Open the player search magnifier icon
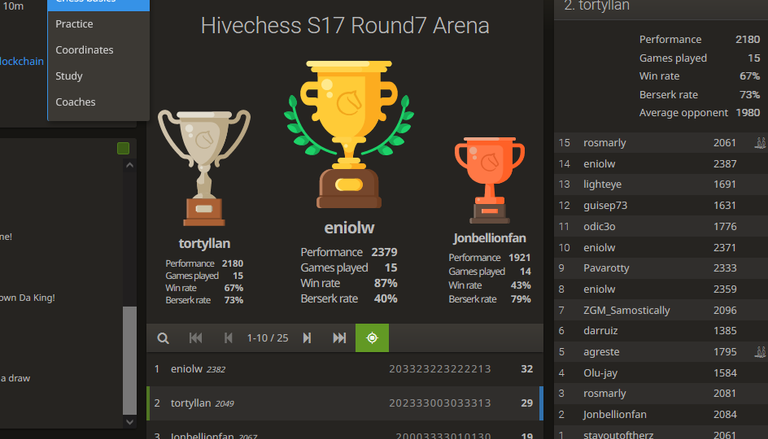The width and height of the screenshot is (768, 439). [x=163, y=338]
